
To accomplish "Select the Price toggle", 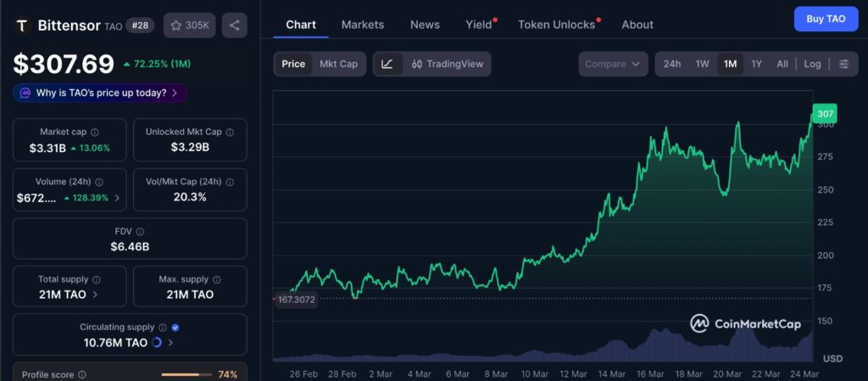I will pos(293,64).
